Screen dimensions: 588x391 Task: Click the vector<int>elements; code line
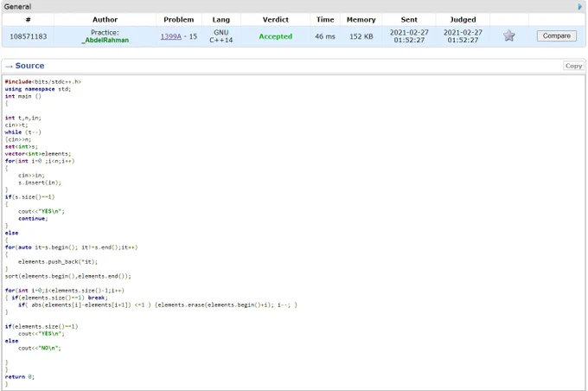point(38,154)
